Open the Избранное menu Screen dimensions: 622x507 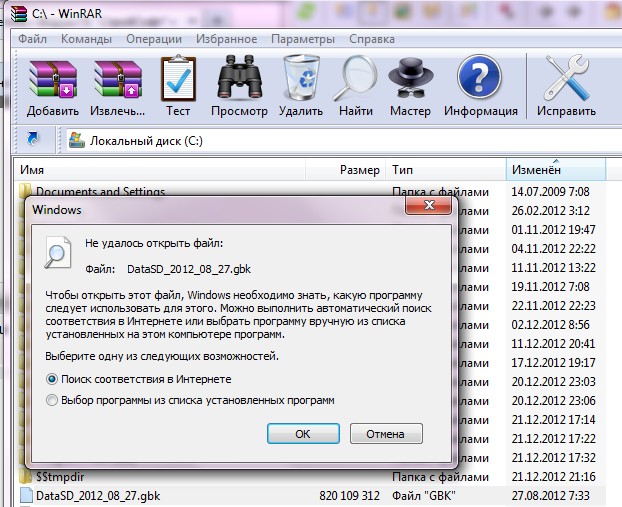(227, 39)
